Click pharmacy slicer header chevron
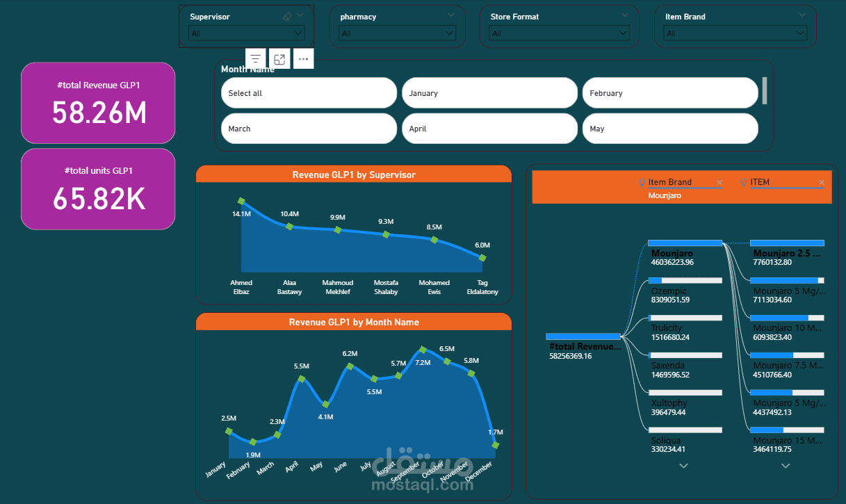Viewport: 846px width, 504px height. click(x=452, y=15)
